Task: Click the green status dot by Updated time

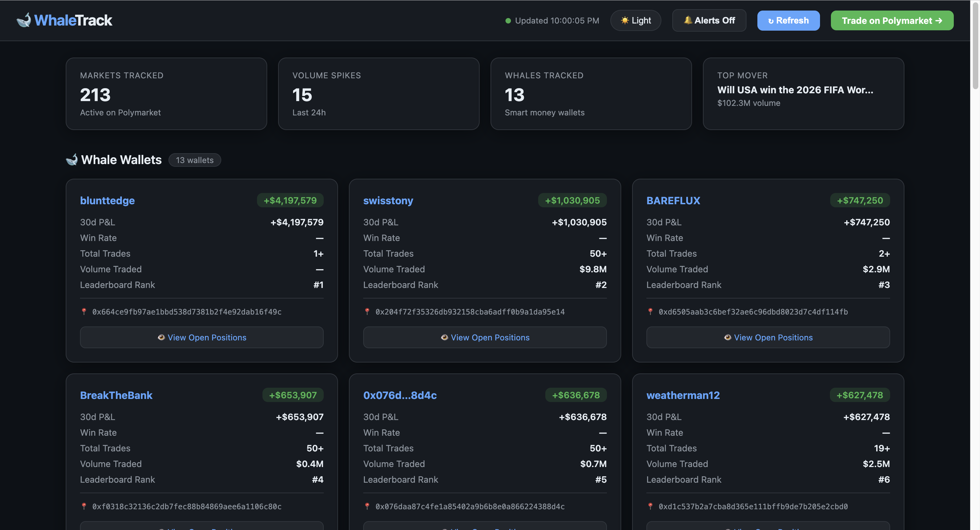Action: coord(508,20)
